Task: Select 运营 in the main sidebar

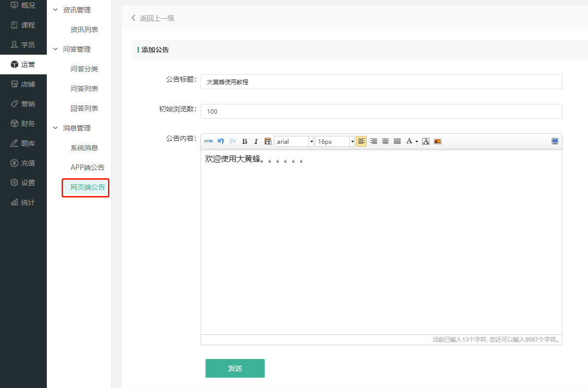Action: (x=23, y=65)
